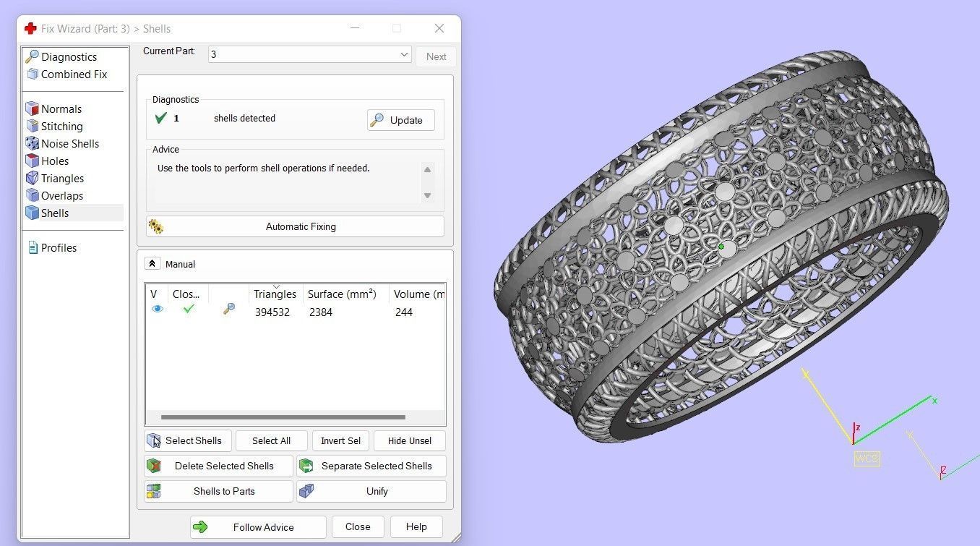Sort shell list by Triangles column

275,294
